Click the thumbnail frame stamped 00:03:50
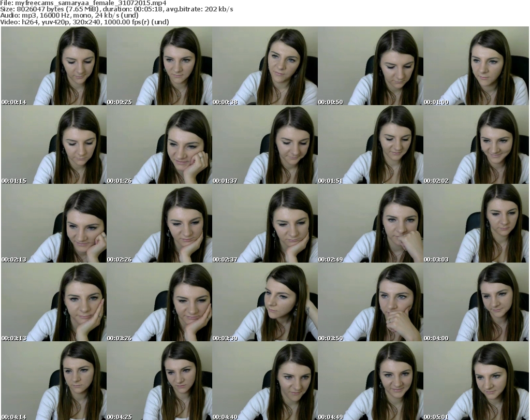The height and width of the screenshot is (420, 530). coord(371,302)
